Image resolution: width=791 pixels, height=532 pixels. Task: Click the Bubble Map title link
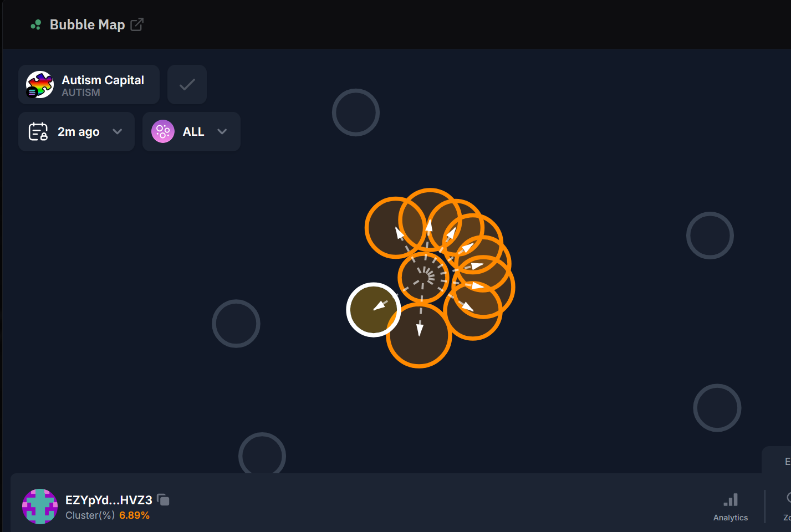tap(87, 24)
